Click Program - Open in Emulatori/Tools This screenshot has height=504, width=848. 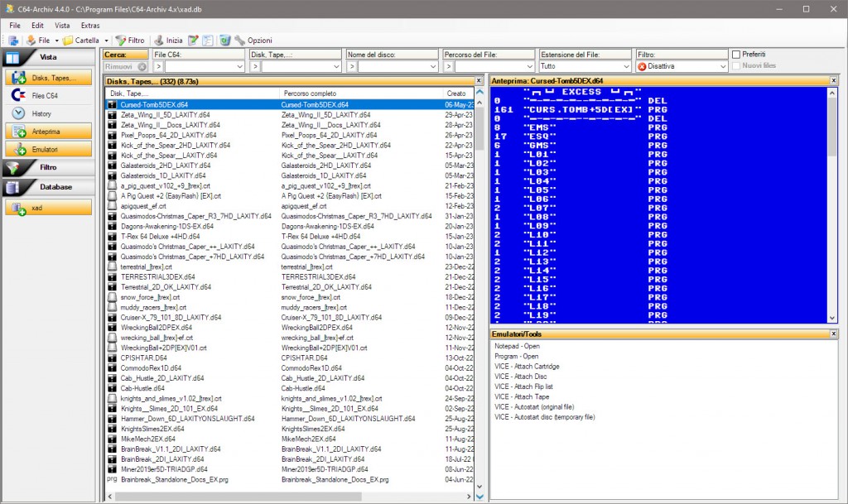click(x=517, y=357)
